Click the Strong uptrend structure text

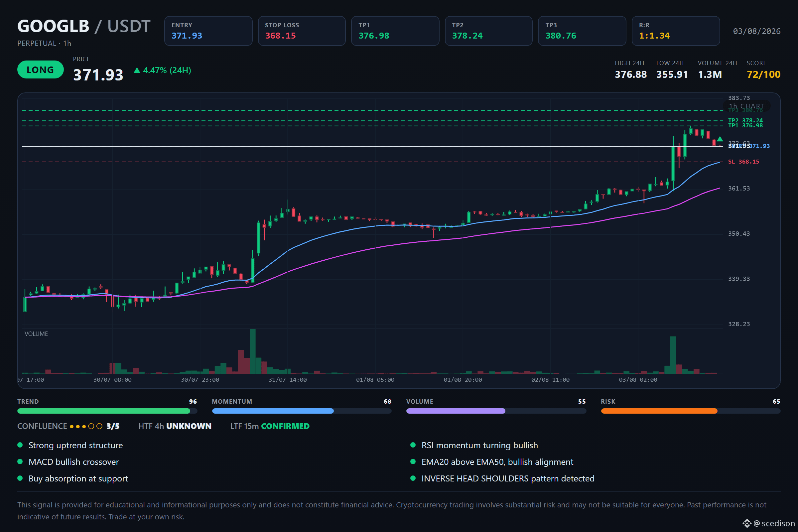(76, 445)
